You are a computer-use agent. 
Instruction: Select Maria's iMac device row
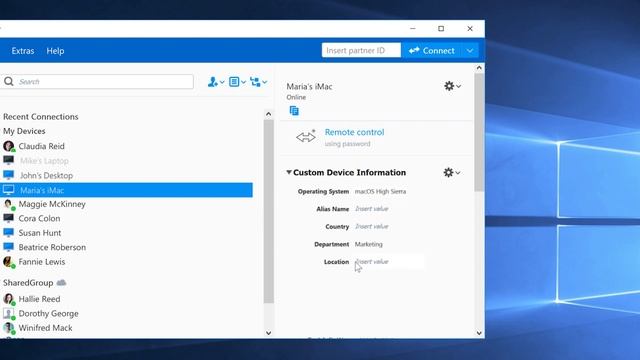click(x=126, y=190)
